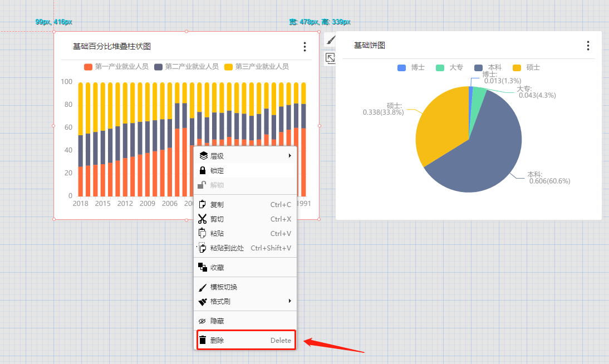The width and height of the screenshot is (609, 364).
Task: Click the layers stack icon for 层级
Action: (x=203, y=156)
